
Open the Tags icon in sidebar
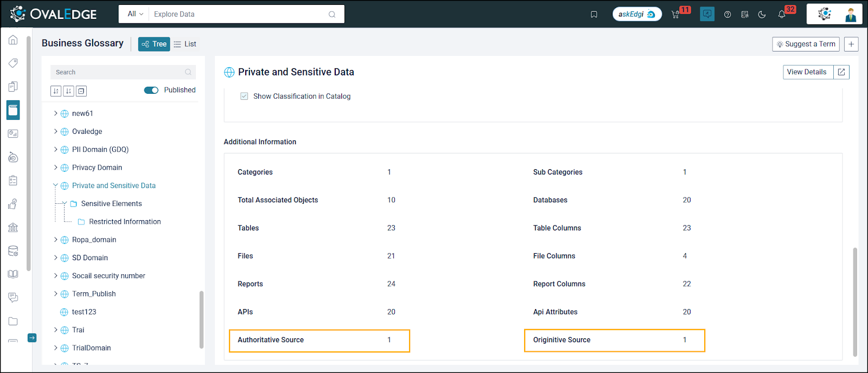(x=13, y=63)
